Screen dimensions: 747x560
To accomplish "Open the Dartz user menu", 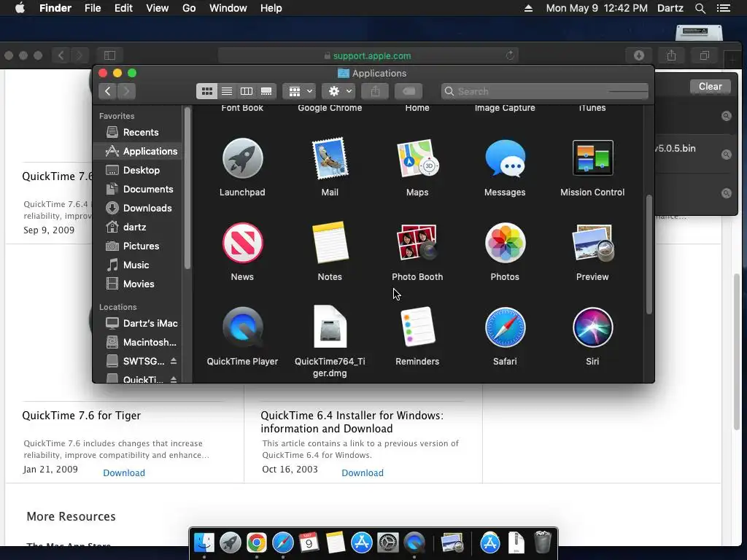I will pos(670,8).
